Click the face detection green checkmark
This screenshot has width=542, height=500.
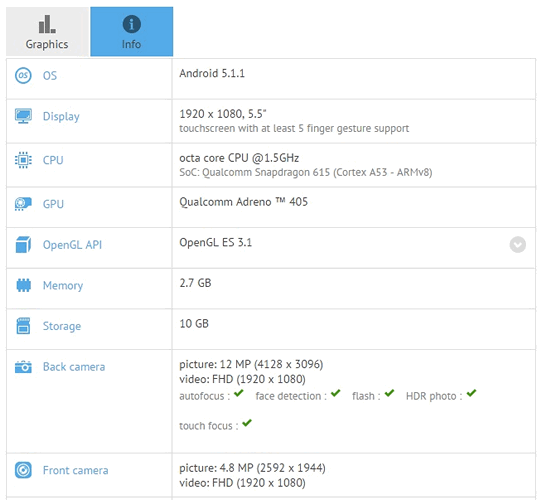[x=335, y=393]
